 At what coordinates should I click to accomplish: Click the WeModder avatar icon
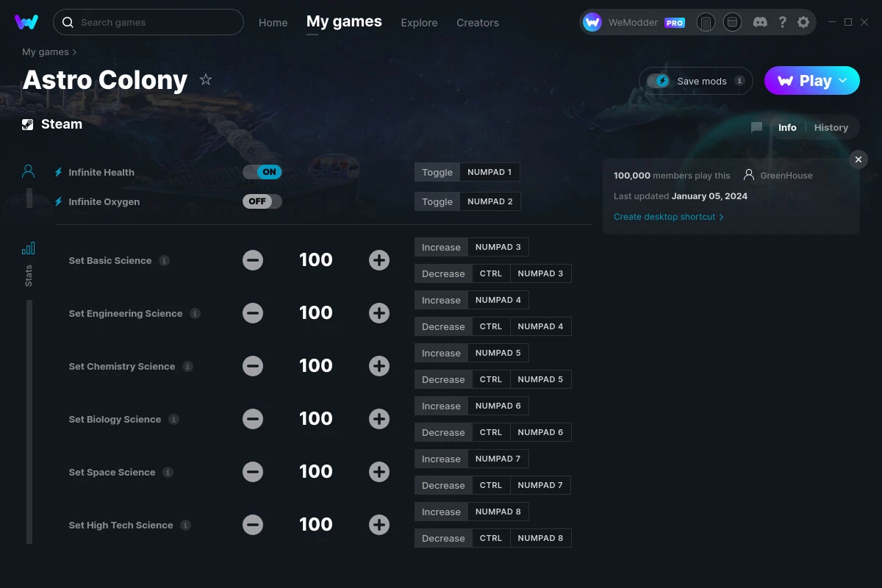coord(592,23)
